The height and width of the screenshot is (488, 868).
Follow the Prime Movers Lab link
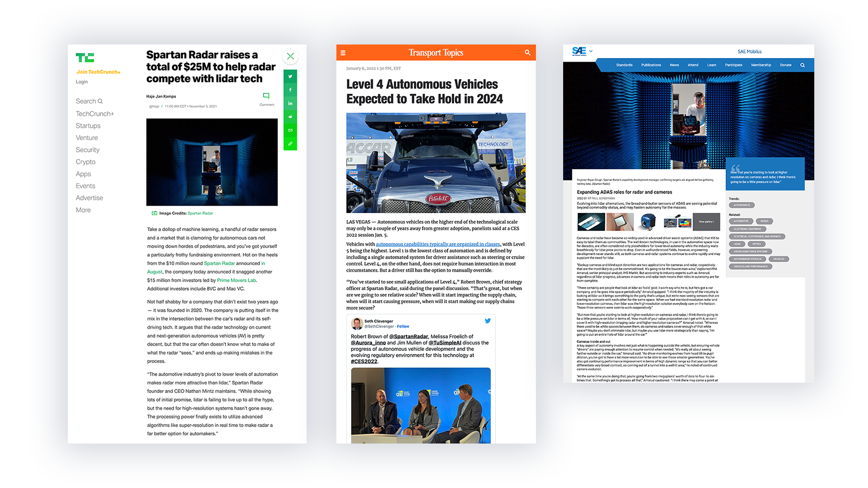point(237,280)
